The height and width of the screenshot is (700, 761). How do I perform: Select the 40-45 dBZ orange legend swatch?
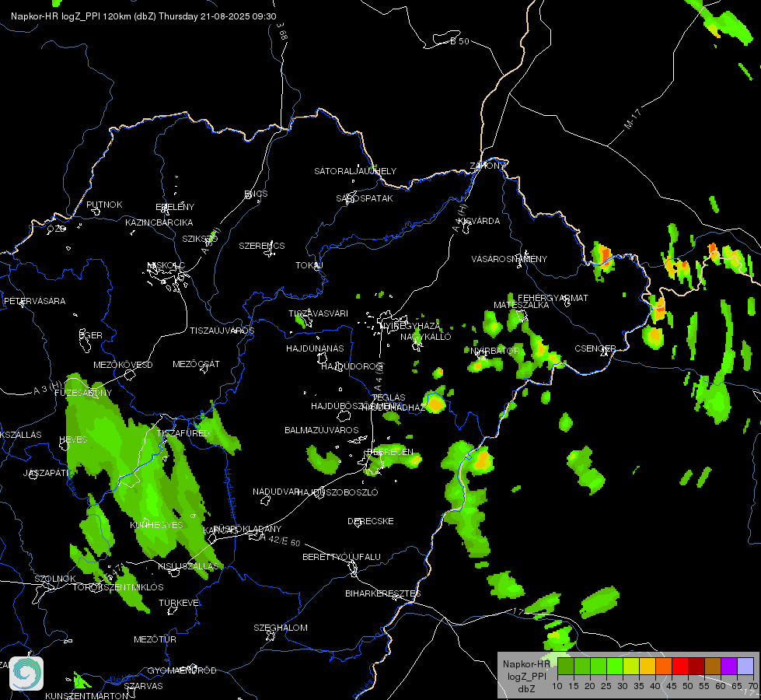click(x=664, y=666)
